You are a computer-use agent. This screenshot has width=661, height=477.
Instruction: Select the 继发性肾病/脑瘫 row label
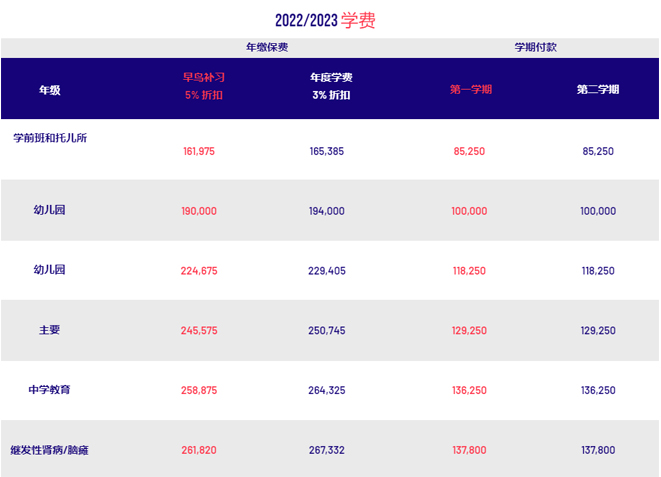coord(49,450)
